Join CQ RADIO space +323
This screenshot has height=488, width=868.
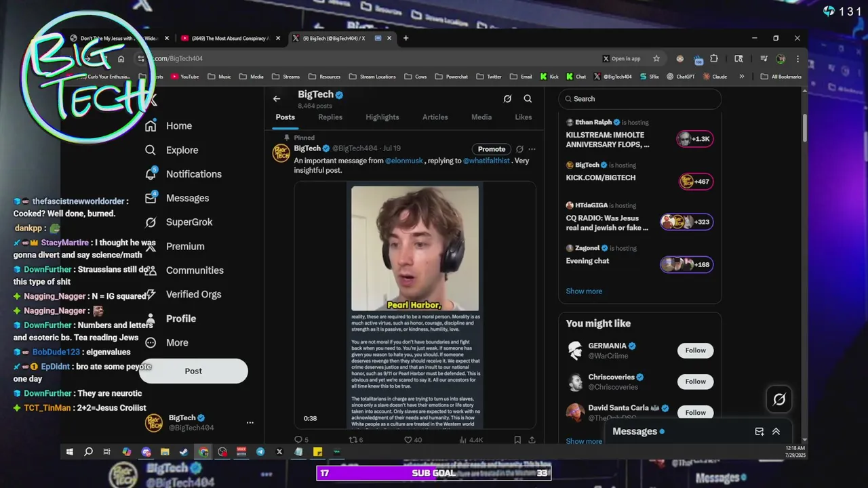(x=687, y=222)
